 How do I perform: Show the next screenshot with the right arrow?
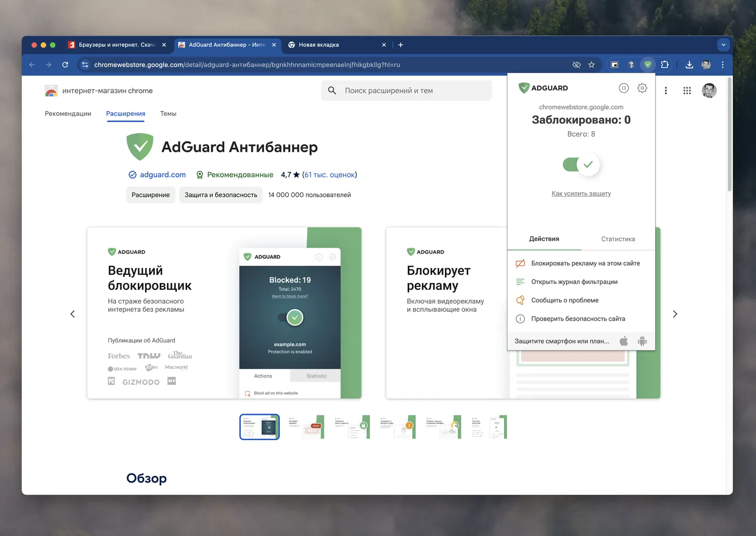[675, 314]
